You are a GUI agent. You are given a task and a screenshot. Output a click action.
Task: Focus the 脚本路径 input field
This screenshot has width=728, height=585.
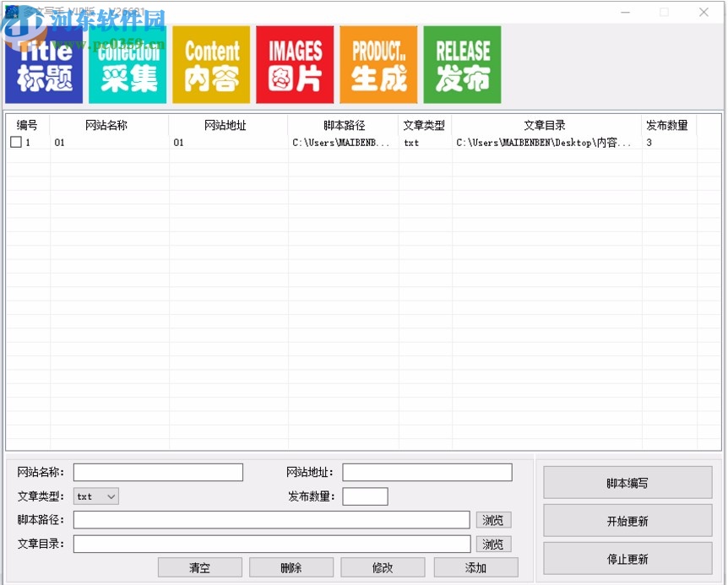pos(272,520)
